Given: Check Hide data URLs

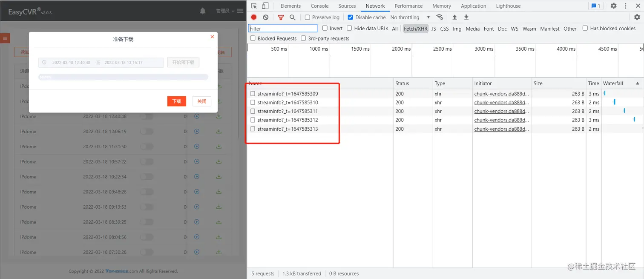Looking at the screenshot, I should click(349, 28).
